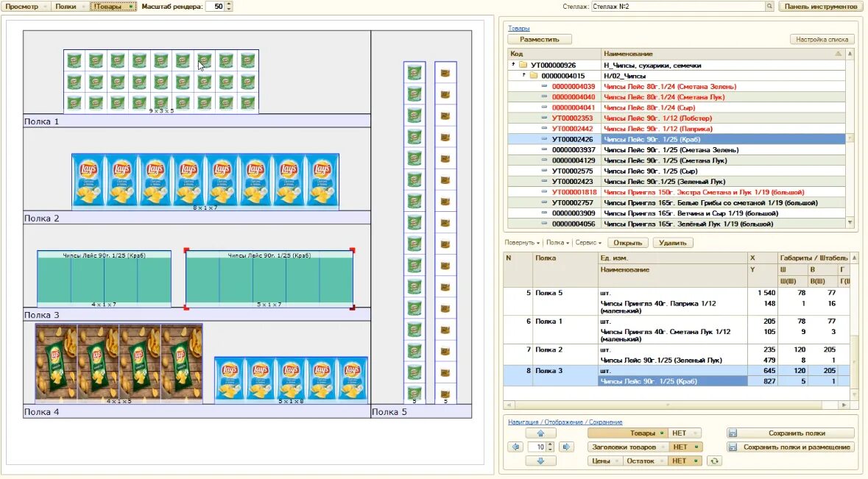Select the highlighted right Краб block on Полка 3
This screenshot has width=868, height=479.
(x=269, y=279)
